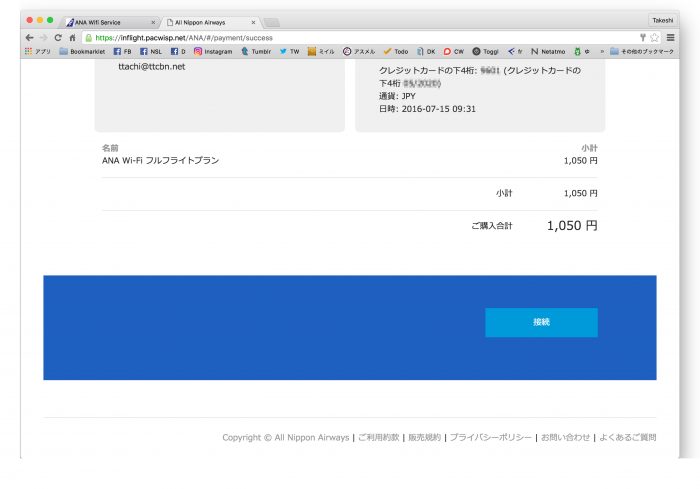Expand the その他のブックマーク folder

[x=641, y=51]
